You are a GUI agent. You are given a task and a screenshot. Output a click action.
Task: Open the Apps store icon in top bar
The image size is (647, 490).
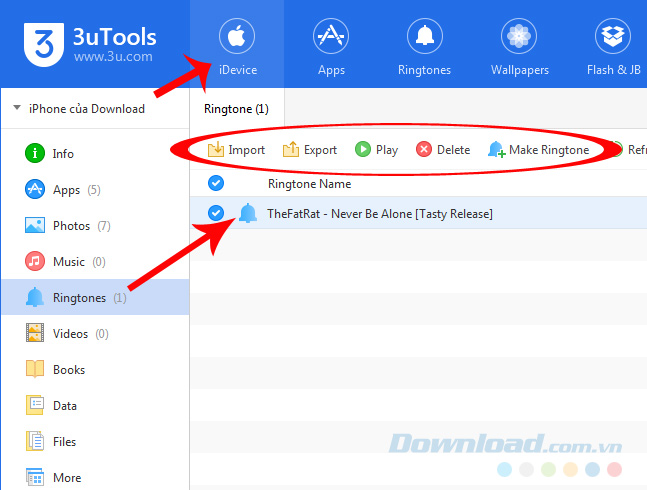pyautogui.click(x=331, y=45)
